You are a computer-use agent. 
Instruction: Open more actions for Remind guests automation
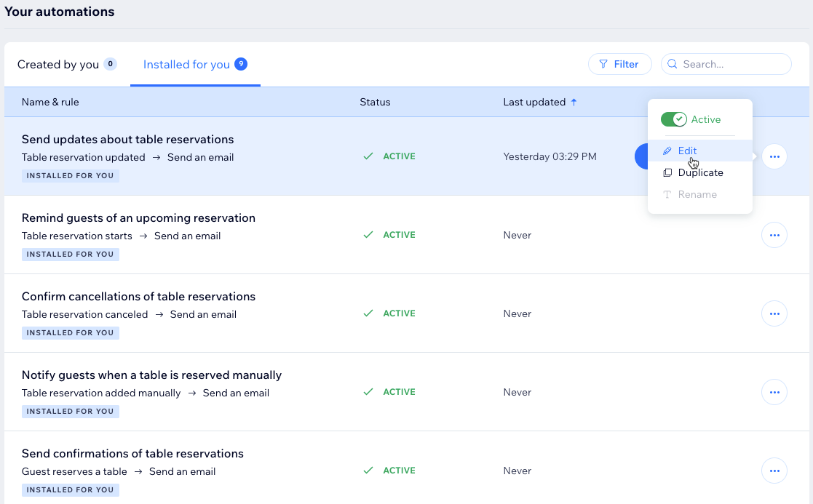click(x=774, y=235)
